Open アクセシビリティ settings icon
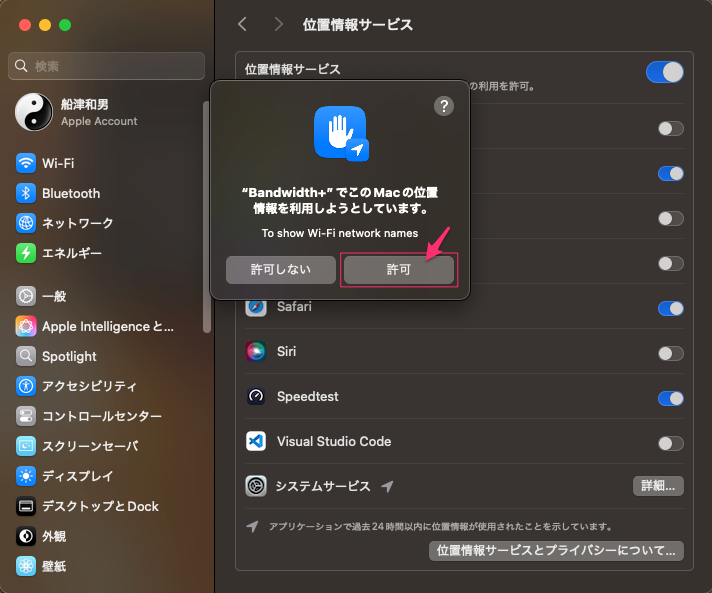 coord(26,386)
